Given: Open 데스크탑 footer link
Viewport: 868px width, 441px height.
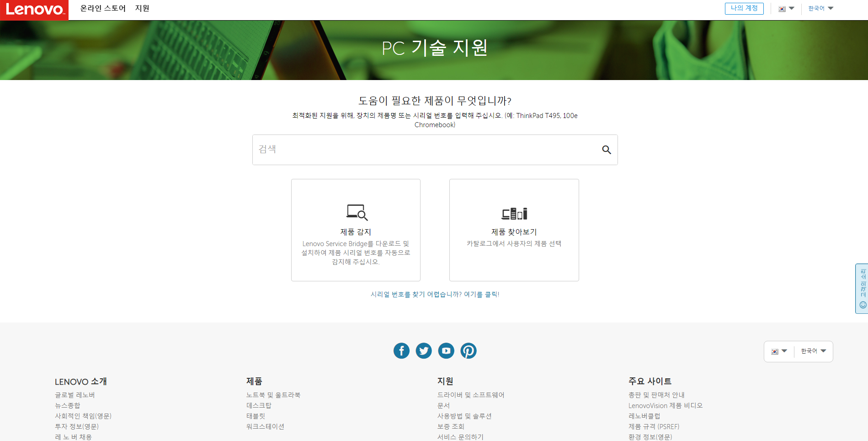Looking at the screenshot, I should (x=259, y=405).
